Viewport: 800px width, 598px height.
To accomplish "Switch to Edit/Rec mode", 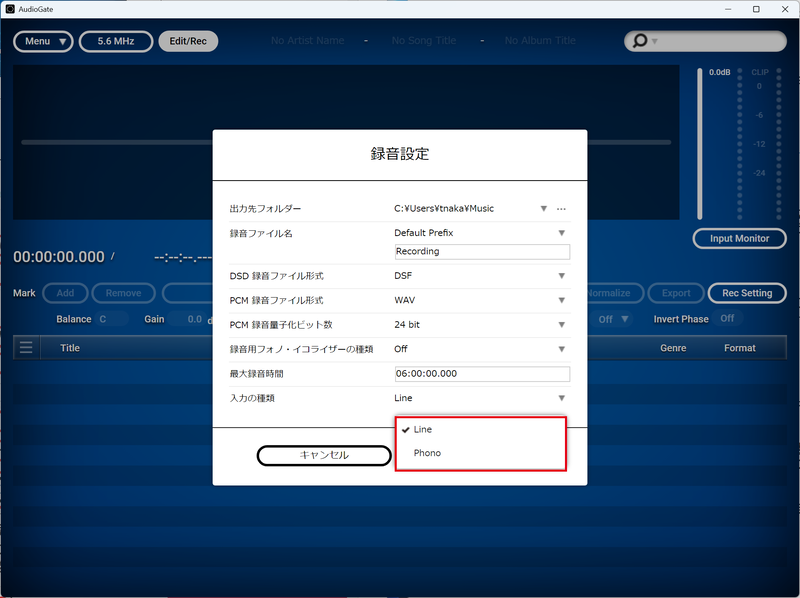I will pos(188,41).
